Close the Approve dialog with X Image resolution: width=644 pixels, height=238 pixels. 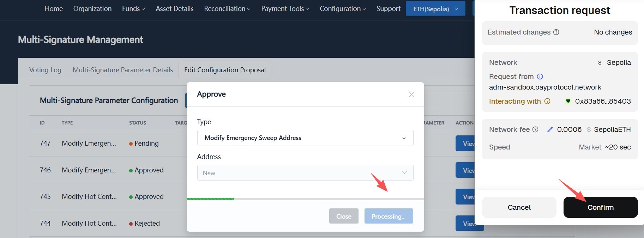411,94
